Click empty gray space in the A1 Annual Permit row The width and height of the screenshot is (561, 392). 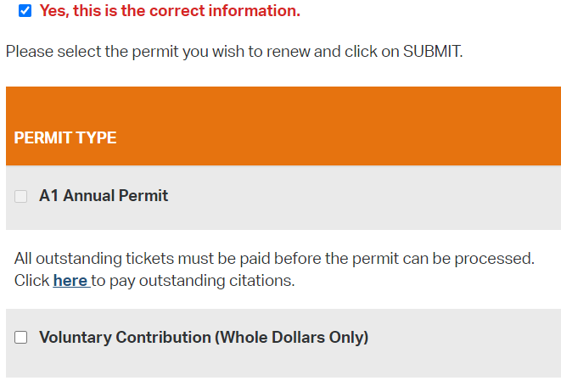[x=382, y=197]
